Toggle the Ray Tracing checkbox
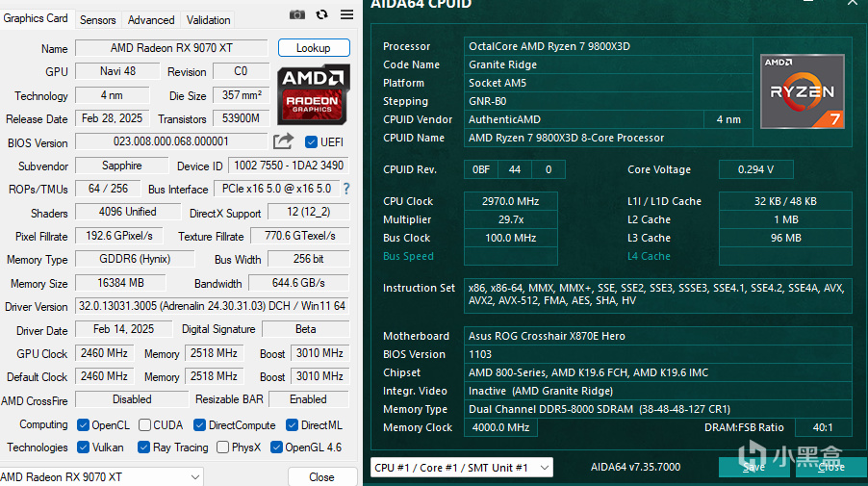Image resolution: width=868 pixels, height=486 pixels. 143,448
